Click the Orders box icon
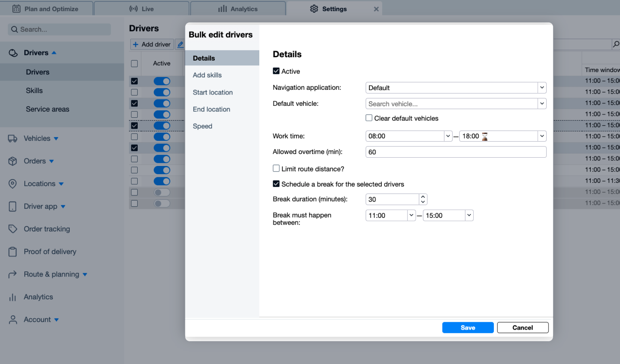620x364 pixels. [x=13, y=161]
